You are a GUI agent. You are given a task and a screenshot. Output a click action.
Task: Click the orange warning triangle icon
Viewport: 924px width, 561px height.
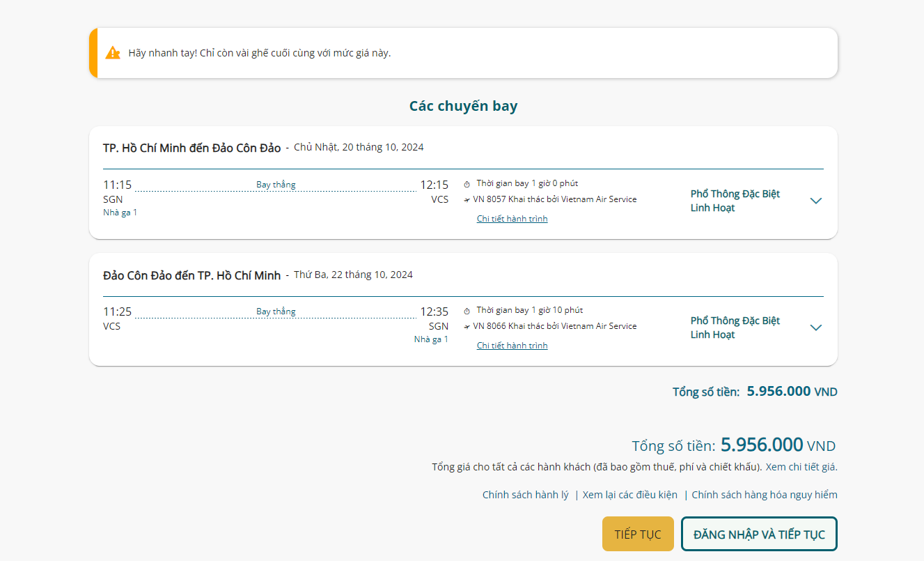113,53
